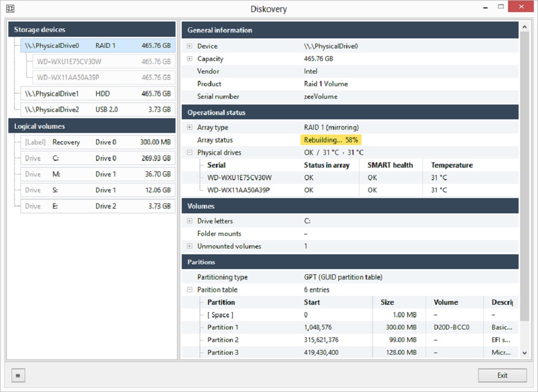
Task: Expand the Unmounted volumes row
Action: pos(189,246)
